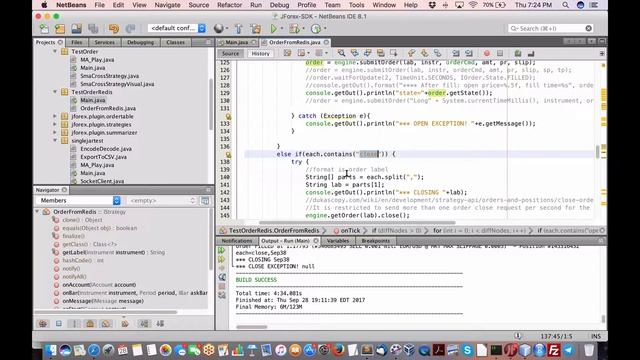Viewport: 640px width, 360px height.
Task: Click the green re-run icon in Output panel
Action: pyautogui.click(x=222, y=250)
